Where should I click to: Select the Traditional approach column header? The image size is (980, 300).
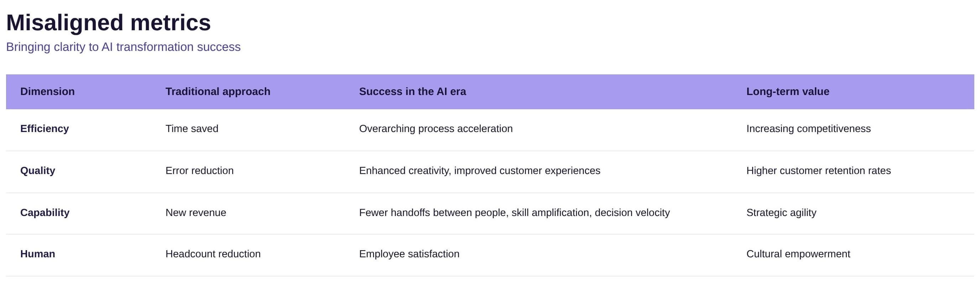tap(218, 91)
